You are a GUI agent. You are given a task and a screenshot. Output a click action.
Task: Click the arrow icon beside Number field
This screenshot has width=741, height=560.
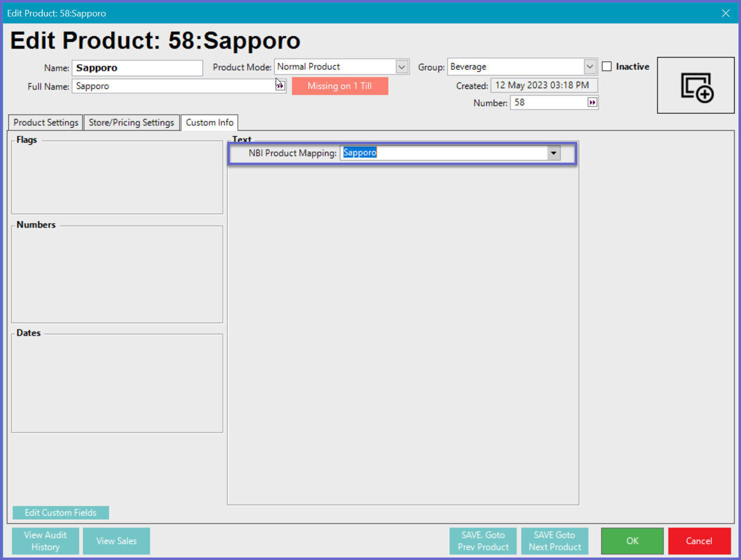pyautogui.click(x=592, y=102)
